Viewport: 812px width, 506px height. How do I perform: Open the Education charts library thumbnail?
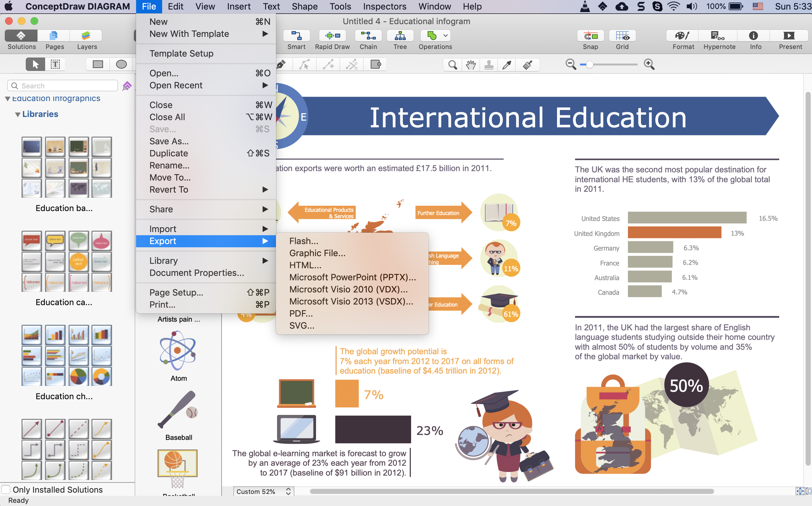66,355
